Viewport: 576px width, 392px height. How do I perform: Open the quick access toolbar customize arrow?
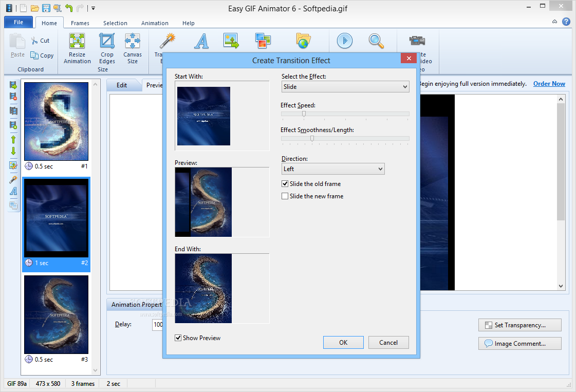tap(94, 8)
